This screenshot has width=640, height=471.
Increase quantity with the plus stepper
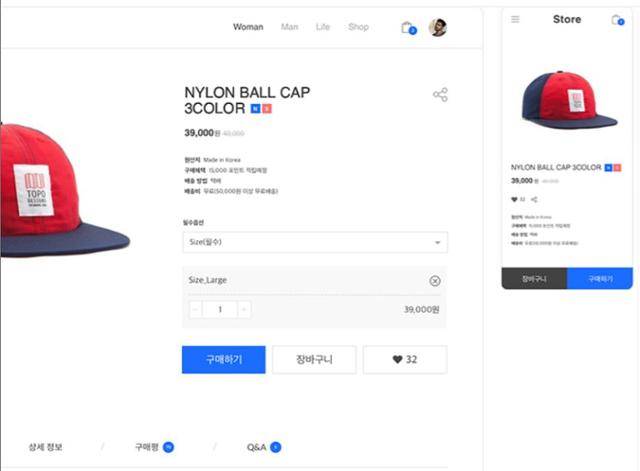pos(244,310)
